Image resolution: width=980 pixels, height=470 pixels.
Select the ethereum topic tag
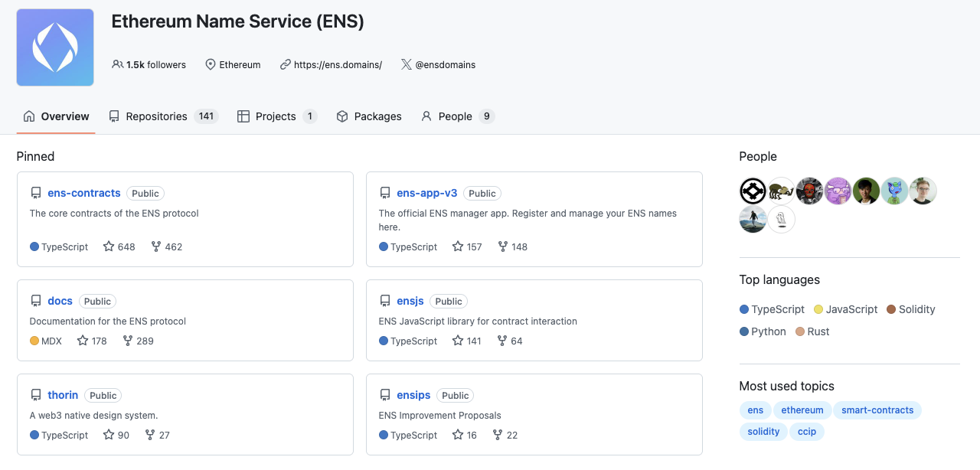pyautogui.click(x=802, y=410)
